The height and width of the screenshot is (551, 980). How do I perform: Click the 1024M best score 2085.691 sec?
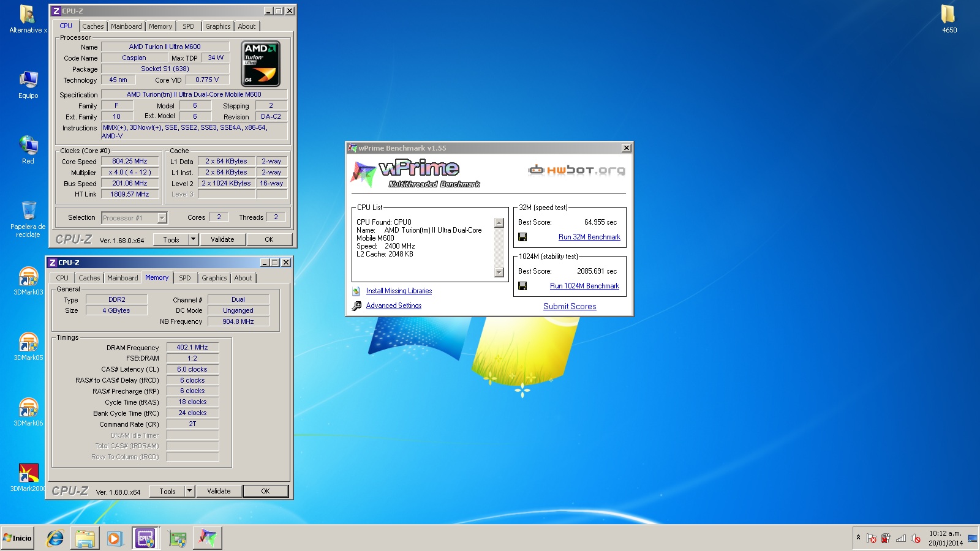pos(597,271)
